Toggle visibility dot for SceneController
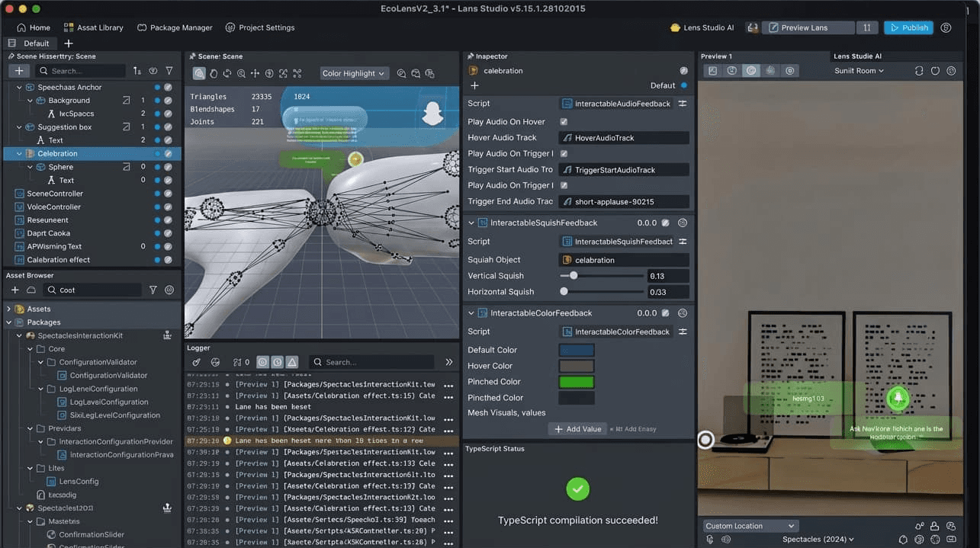This screenshot has height=548, width=980. (x=157, y=194)
